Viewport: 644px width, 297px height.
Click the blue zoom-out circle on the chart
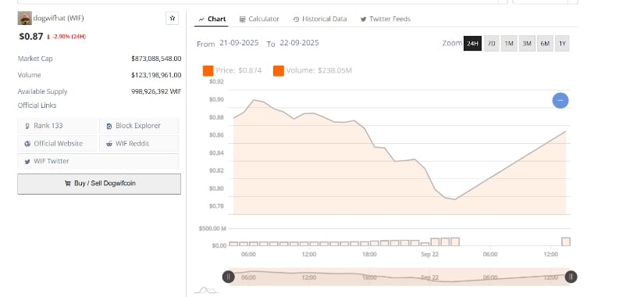coord(560,100)
